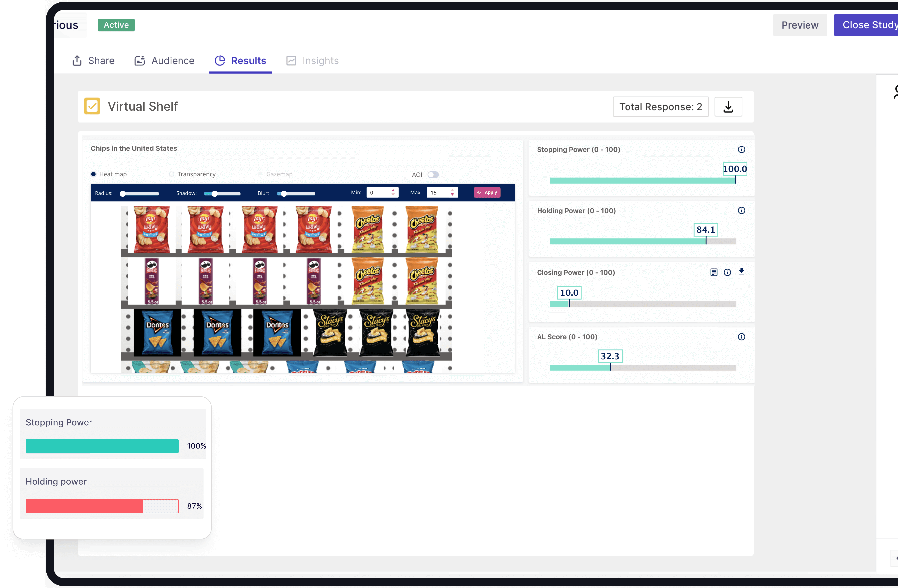The height and width of the screenshot is (588, 898).
Task: Click the first Lay's Wavy bag on shelf
Action: 151,229
